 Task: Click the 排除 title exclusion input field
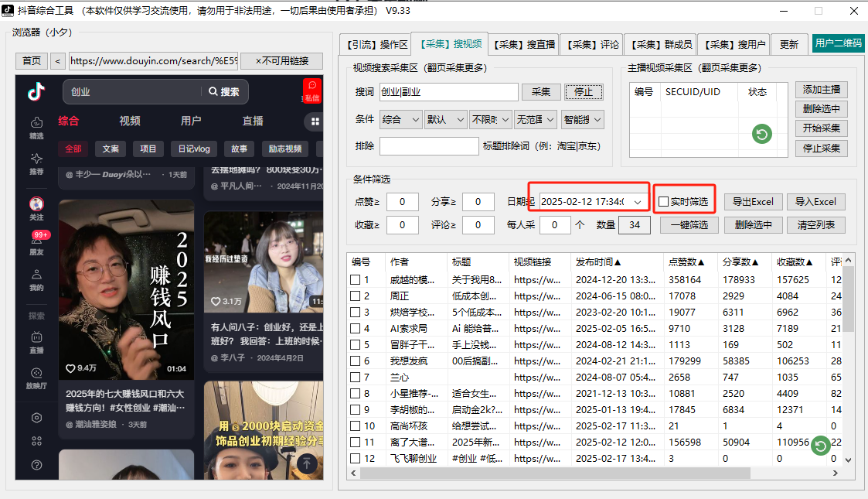[429, 146]
